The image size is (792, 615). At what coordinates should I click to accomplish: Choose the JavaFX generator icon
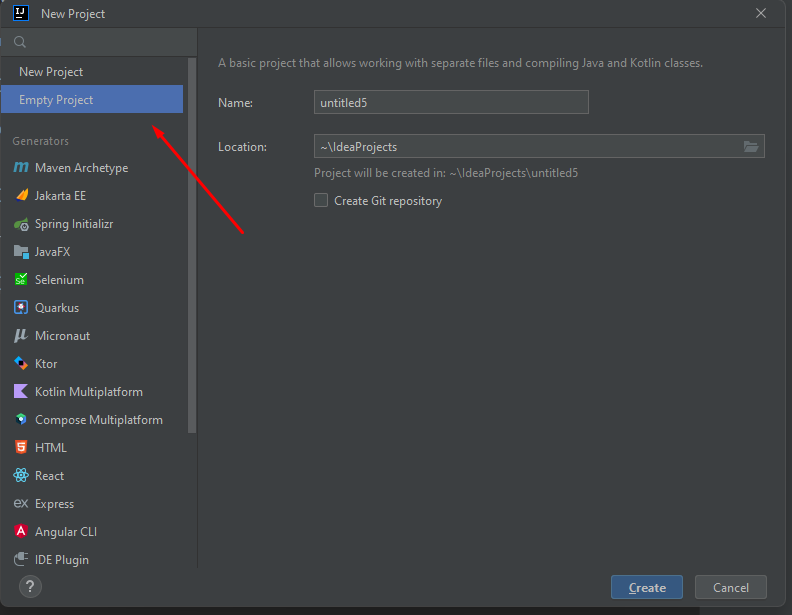[x=20, y=252]
